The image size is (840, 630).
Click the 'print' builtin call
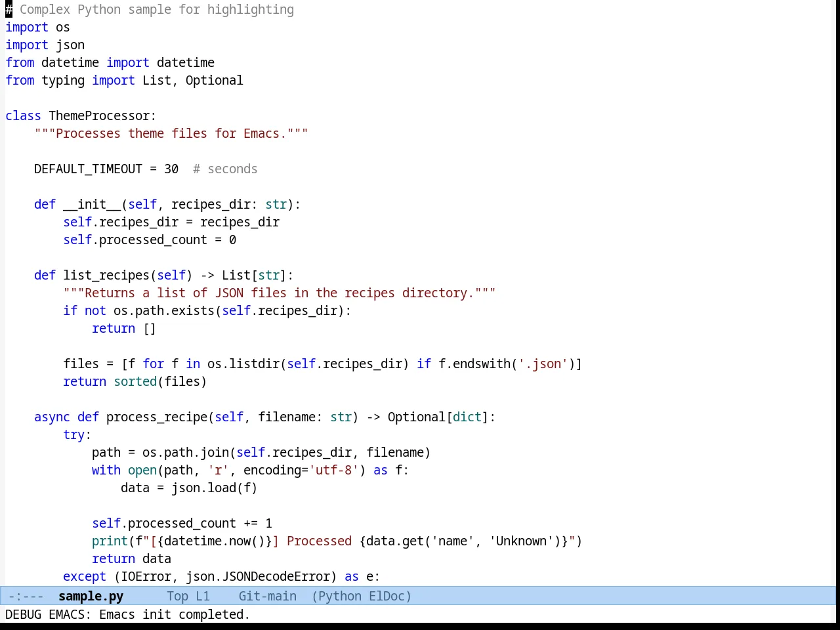click(110, 541)
